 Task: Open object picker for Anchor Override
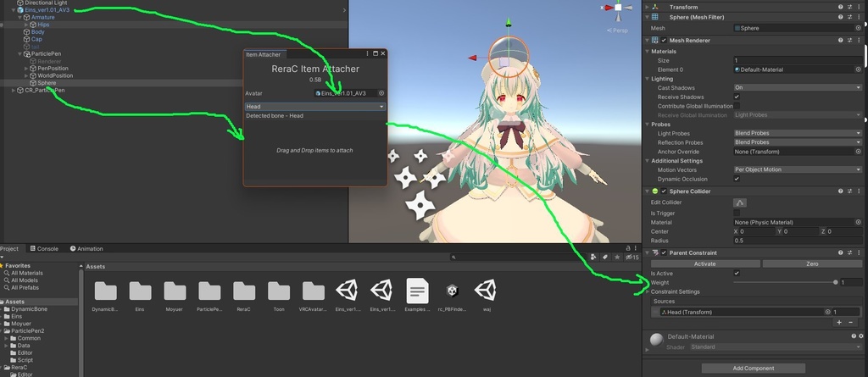[858, 152]
